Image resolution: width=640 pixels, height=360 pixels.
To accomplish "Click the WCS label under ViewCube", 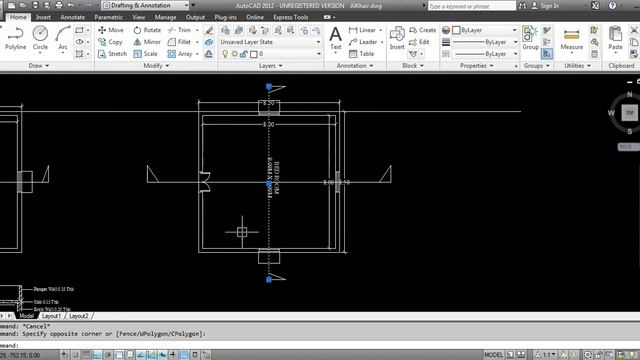I will (x=627, y=147).
